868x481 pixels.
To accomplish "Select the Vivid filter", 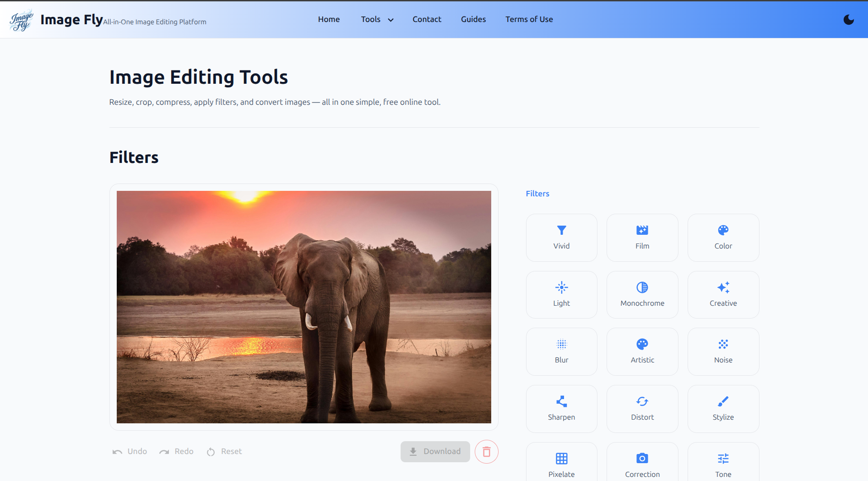I will click(x=561, y=238).
